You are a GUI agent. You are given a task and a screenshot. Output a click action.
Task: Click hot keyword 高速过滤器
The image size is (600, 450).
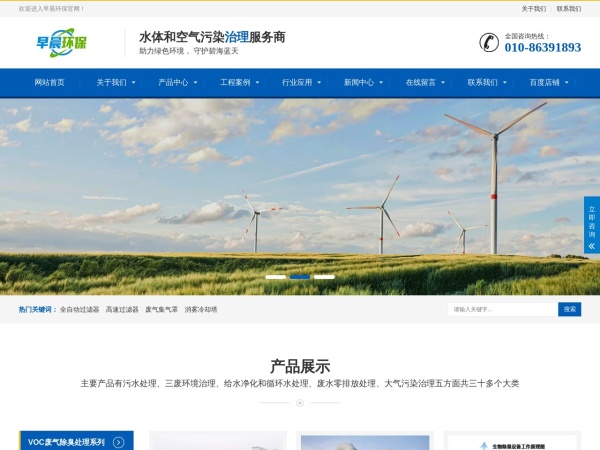pos(122,310)
